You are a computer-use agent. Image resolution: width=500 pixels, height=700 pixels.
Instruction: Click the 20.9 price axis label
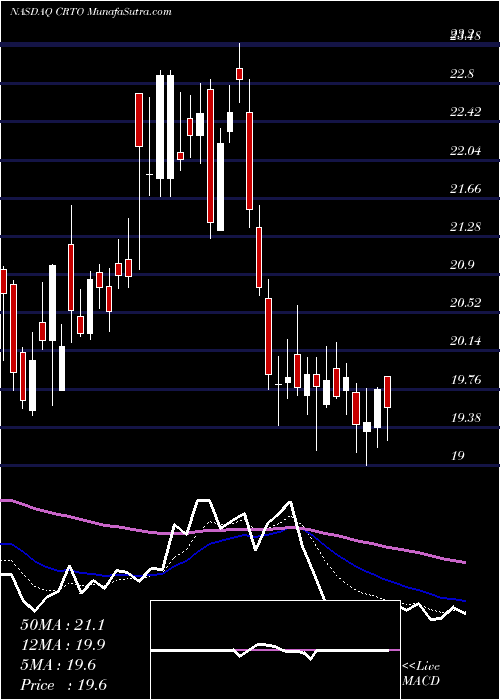point(462,265)
